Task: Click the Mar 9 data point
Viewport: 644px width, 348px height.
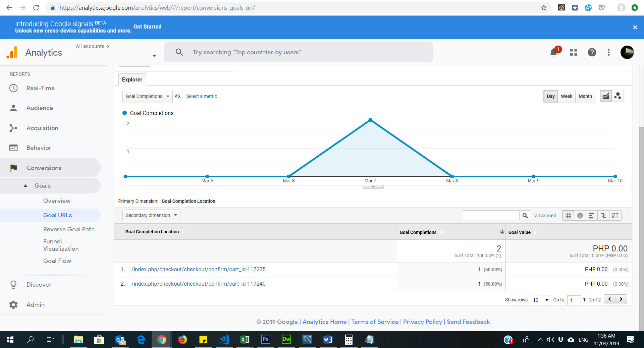Action: 534,176
